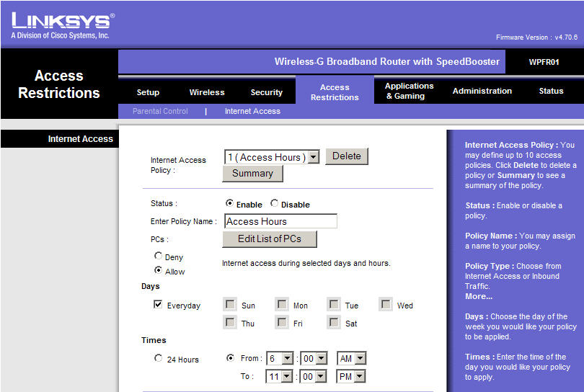Expand the From hour dropdown
Screen dimensions: 584x392
coord(288,358)
